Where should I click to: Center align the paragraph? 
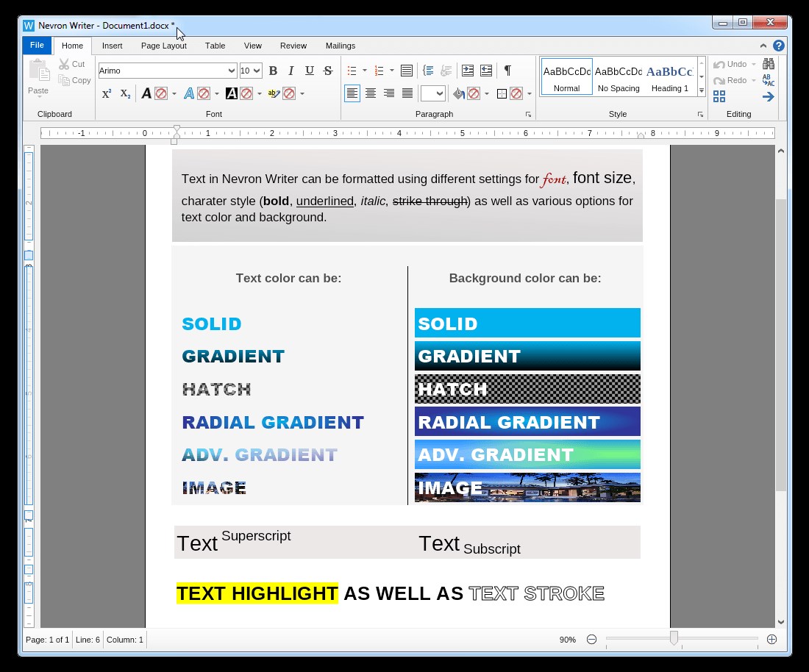point(371,93)
